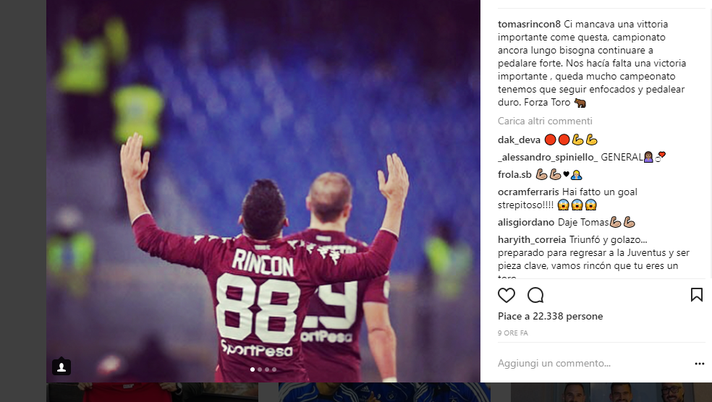
Task: Select the fourth carousel dot indicator
Action: coord(274,369)
